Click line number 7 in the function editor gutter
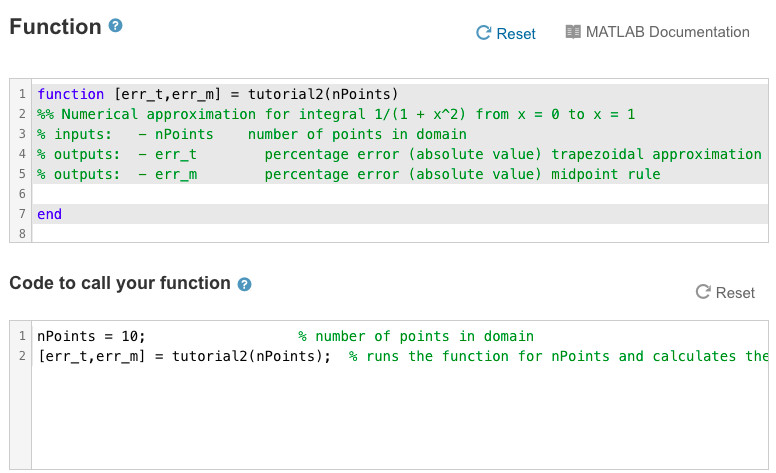This screenshot has height=473, width=776. (22, 214)
